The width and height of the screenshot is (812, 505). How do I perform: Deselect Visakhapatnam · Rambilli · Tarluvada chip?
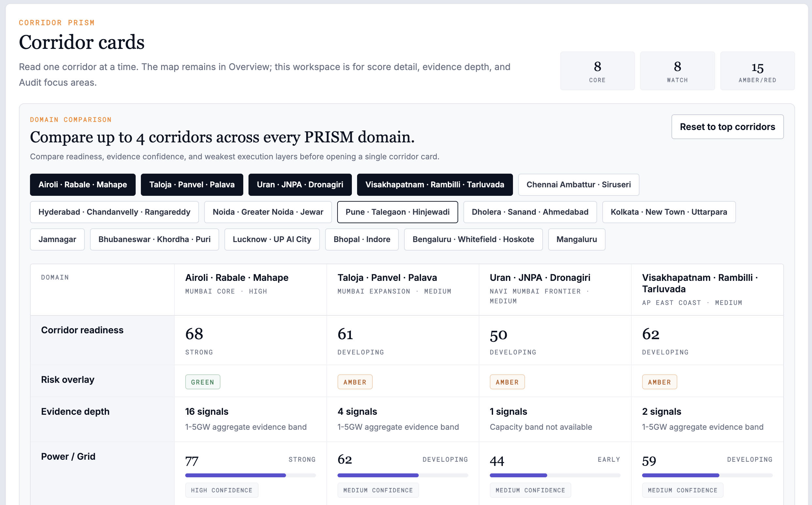click(x=435, y=185)
